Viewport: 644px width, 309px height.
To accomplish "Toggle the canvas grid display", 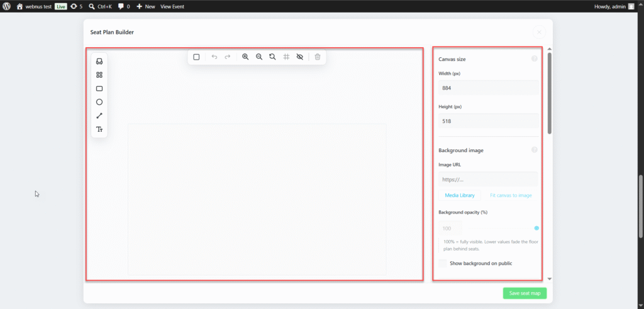I will (x=286, y=57).
